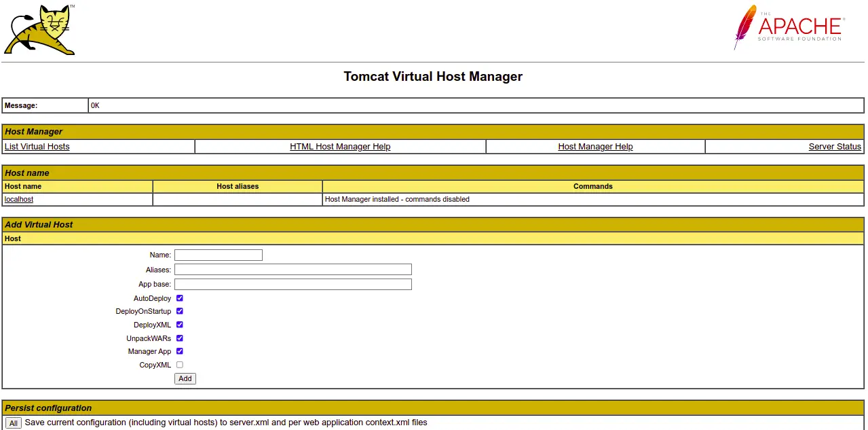
Task: Focus the Name input field
Action: [x=219, y=255]
